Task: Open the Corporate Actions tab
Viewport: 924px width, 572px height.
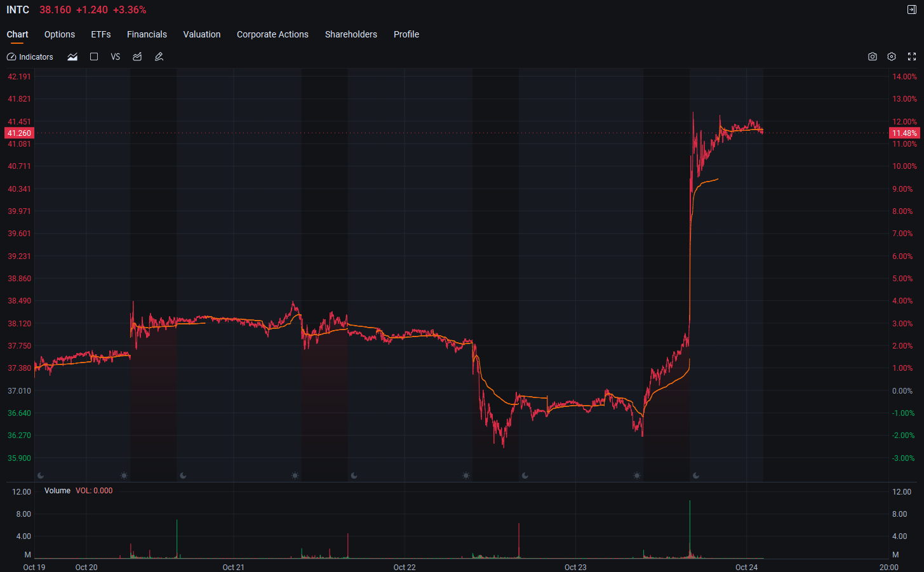Action: pos(272,34)
